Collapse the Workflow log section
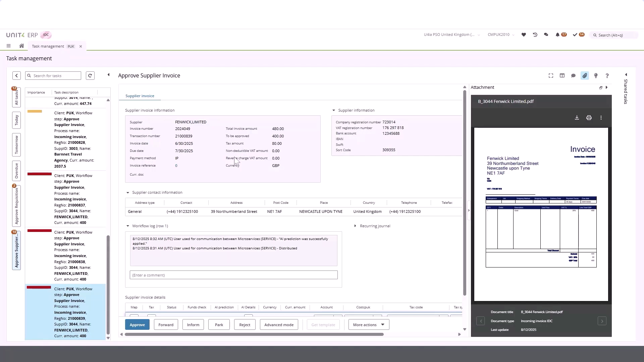 [x=128, y=226]
